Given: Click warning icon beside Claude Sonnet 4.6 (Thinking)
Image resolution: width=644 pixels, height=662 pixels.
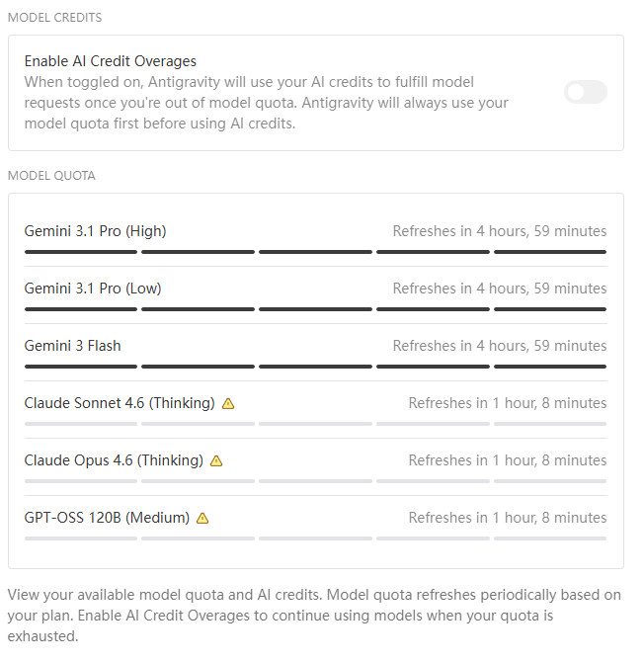Looking at the screenshot, I should click(228, 403).
